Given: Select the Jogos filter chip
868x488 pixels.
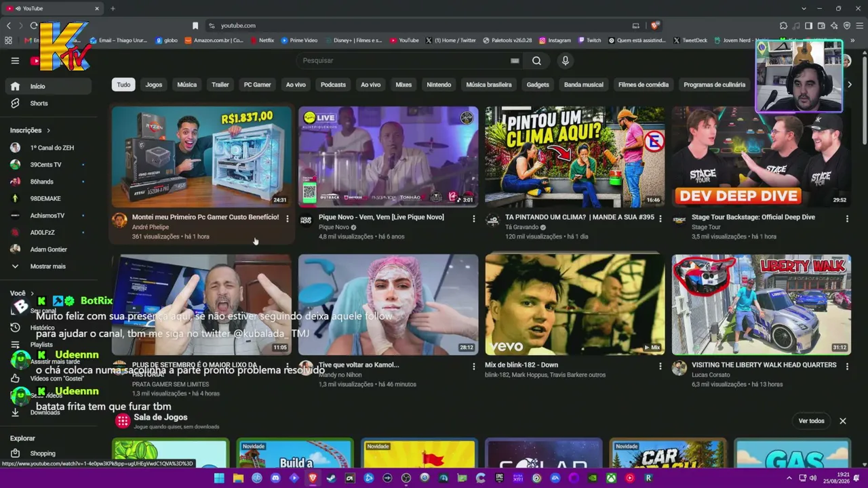Looking at the screenshot, I should pyautogui.click(x=154, y=85).
